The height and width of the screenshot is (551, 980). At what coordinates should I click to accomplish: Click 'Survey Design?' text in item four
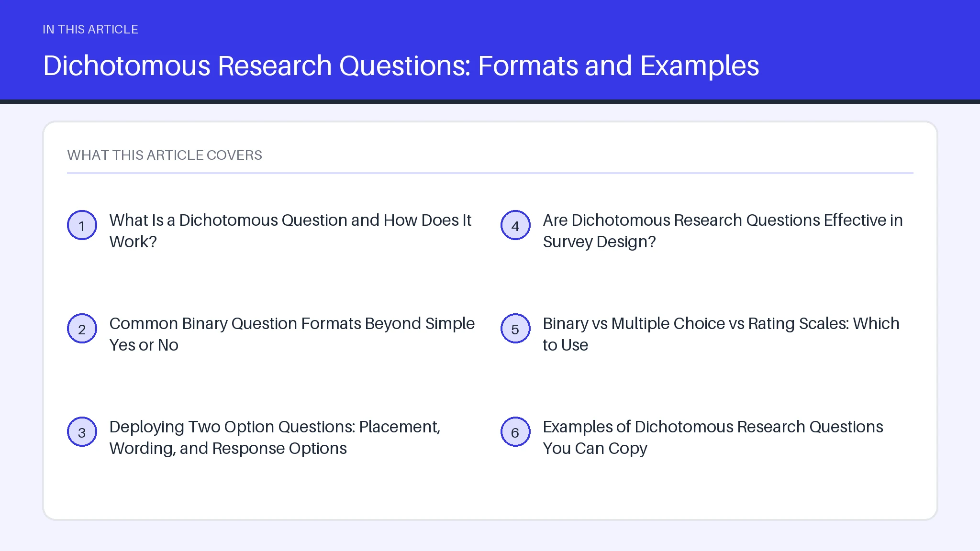(599, 242)
